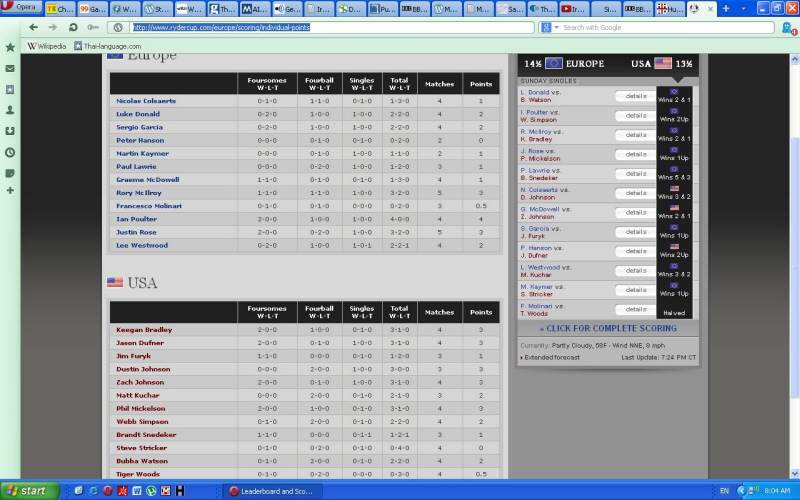
Task: Open Keegan Bradley player link
Action: click(x=144, y=330)
